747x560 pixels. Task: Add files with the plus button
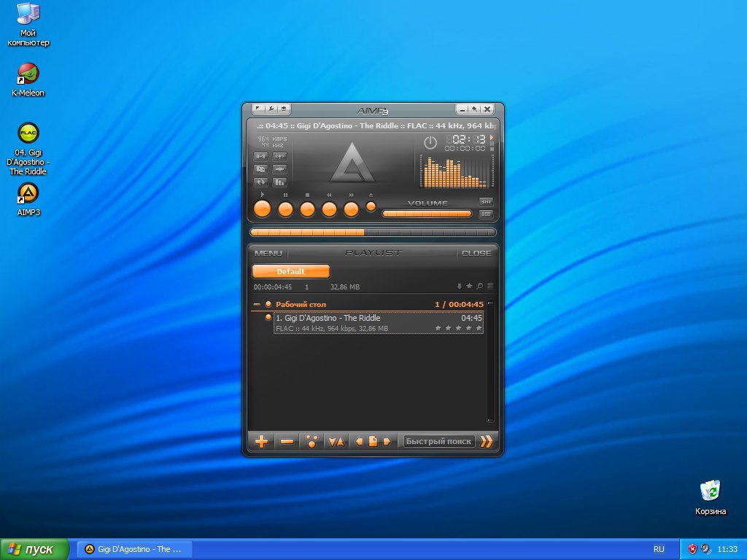[262, 441]
